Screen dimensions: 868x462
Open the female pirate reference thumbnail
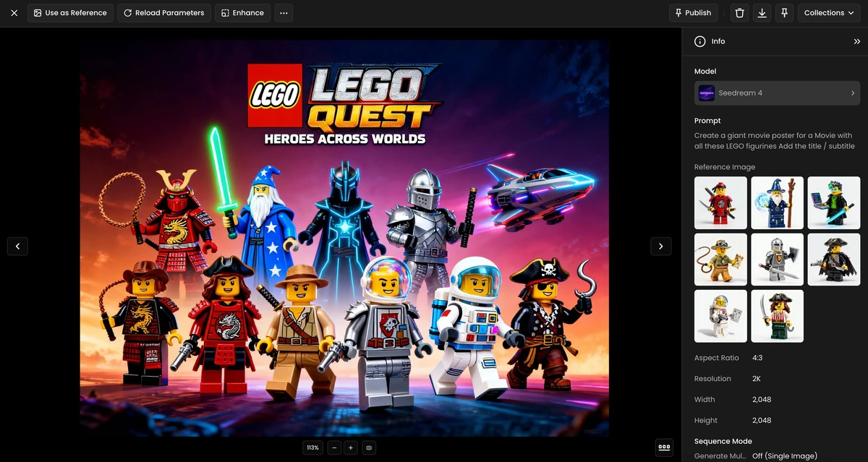(x=777, y=316)
